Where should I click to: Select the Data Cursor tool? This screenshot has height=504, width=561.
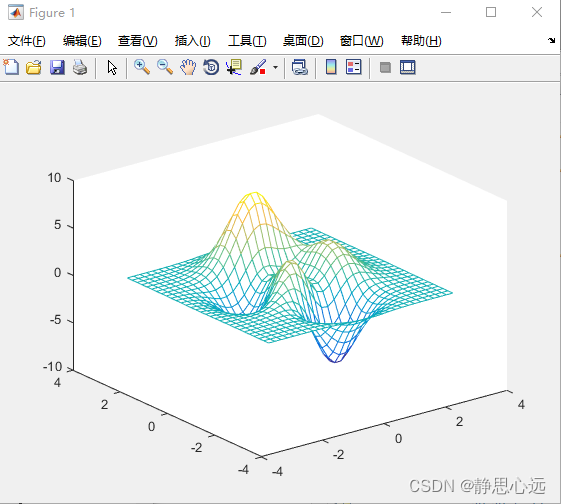coord(234,67)
